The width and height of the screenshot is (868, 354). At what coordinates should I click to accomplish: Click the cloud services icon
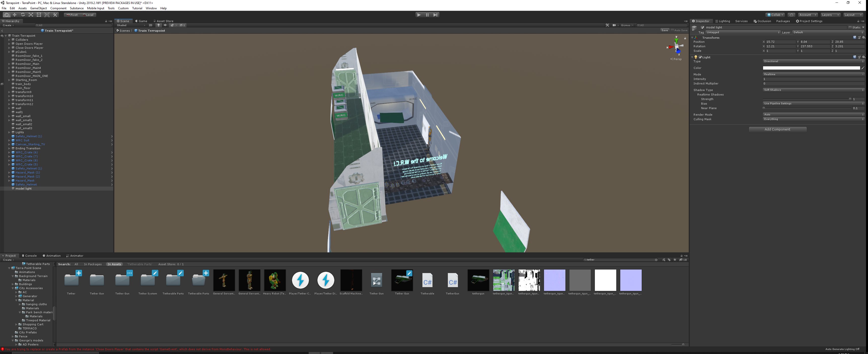coord(791,15)
